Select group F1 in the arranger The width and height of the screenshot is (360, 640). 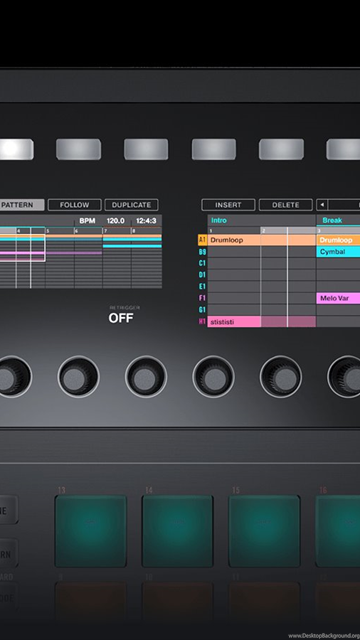(202, 298)
